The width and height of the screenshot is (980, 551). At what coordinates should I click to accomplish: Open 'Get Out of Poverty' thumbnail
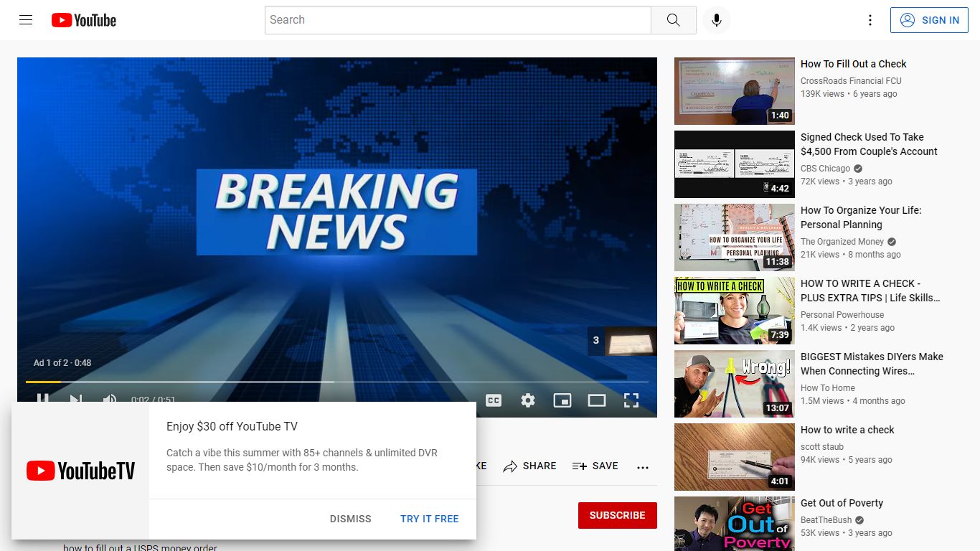click(735, 524)
